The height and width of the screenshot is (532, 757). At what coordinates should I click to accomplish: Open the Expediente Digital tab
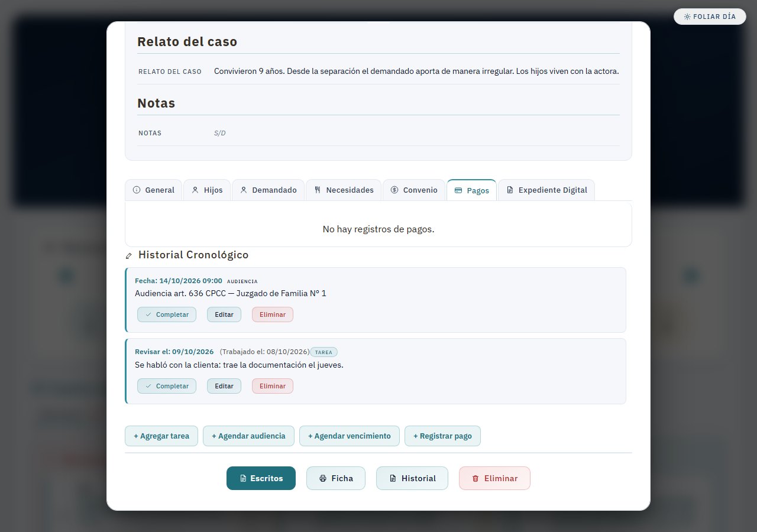(x=546, y=190)
